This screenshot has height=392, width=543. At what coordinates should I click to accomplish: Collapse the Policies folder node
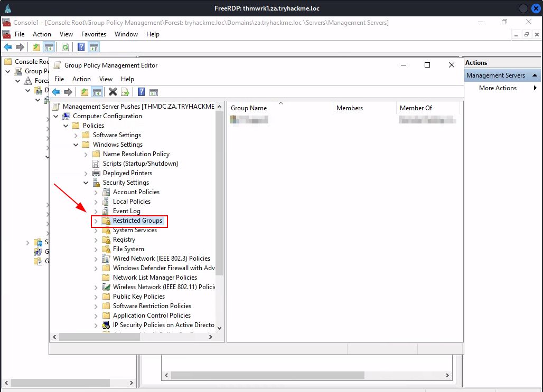[66, 126]
